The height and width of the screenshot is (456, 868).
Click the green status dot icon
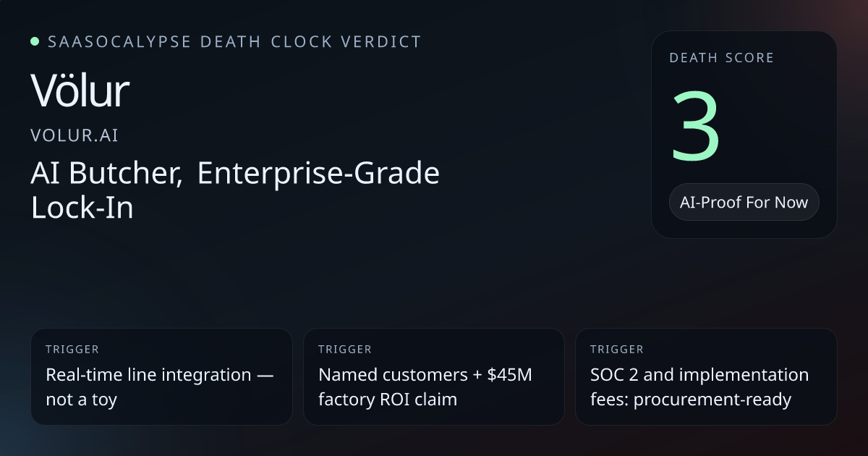(x=35, y=41)
